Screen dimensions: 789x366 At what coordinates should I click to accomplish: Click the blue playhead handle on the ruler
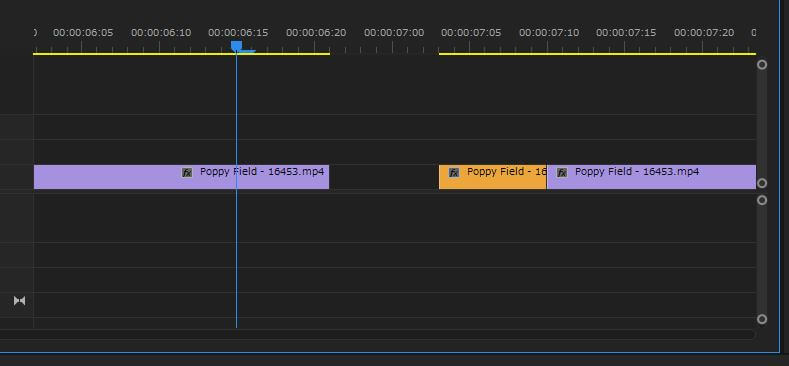[236, 46]
